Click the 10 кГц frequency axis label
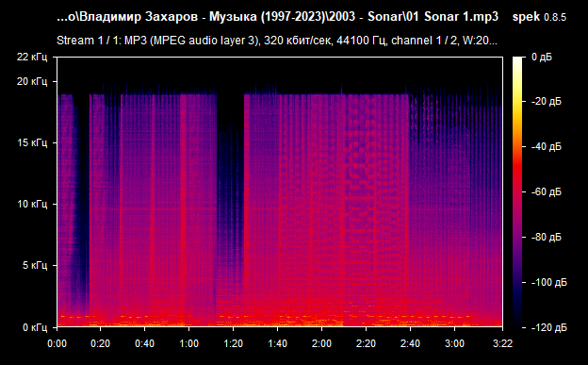Viewport: 588px width, 365px height. 32,204
